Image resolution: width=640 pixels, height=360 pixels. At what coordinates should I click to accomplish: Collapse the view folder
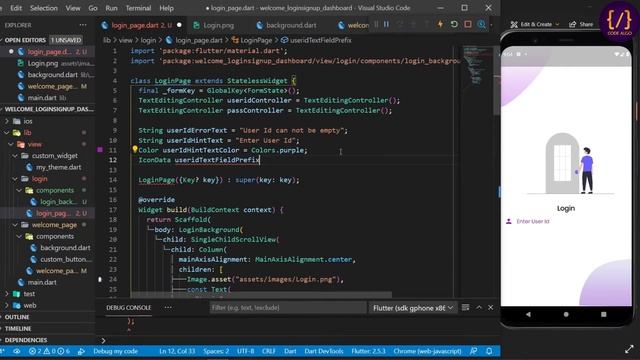11,144
